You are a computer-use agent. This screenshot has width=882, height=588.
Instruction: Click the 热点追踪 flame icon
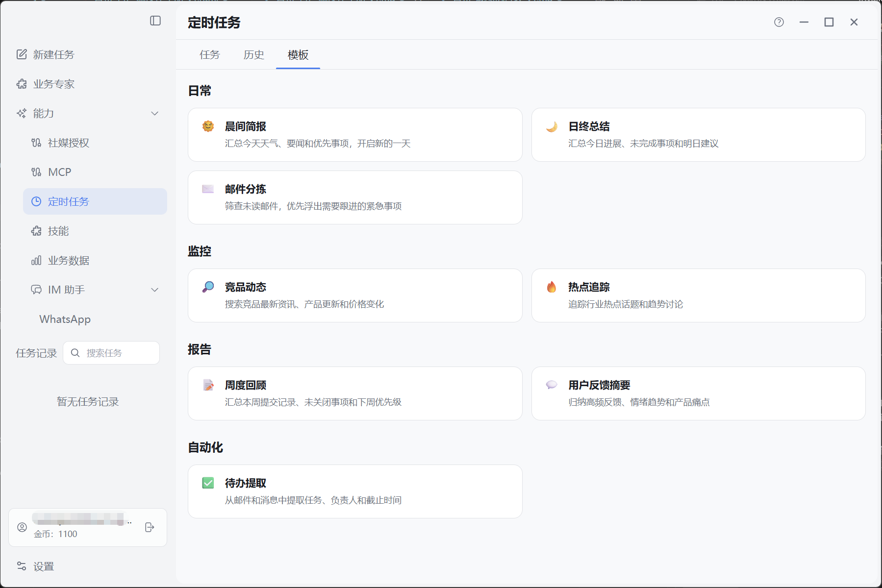click(x=552, y=287)
